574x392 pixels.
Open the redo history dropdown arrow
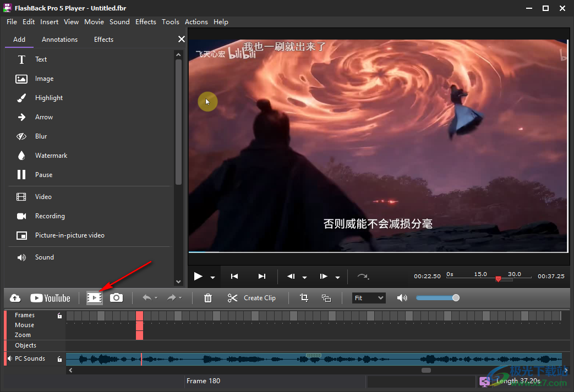[x=180, y=298]
